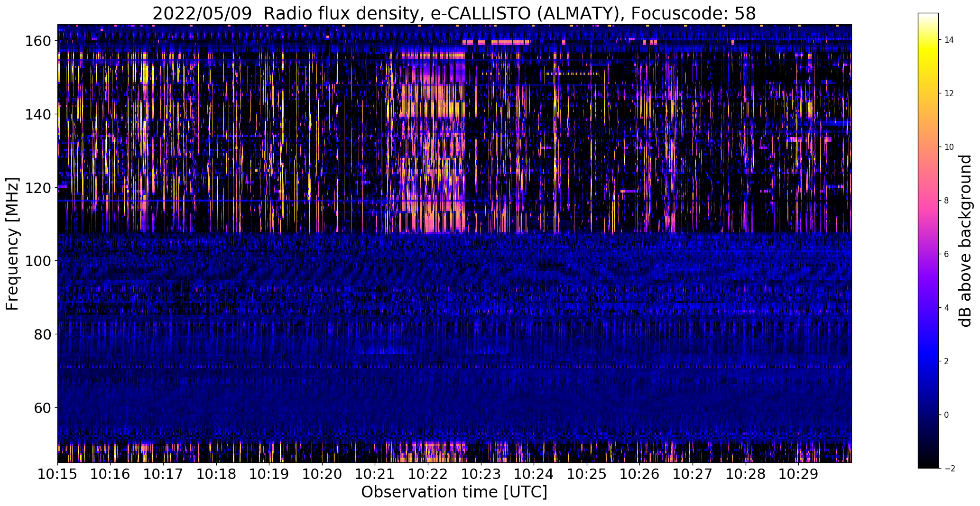This screenshot has width=980, height=506.
Task: Click the 'dB above background' colorbar label
Action: [x=965, y=240]
